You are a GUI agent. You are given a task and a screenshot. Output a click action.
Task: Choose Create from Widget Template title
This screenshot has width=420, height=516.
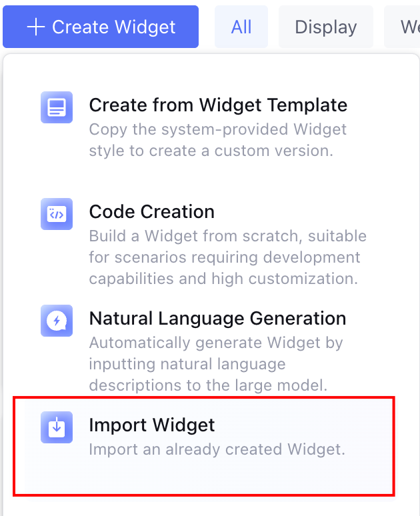218,105
